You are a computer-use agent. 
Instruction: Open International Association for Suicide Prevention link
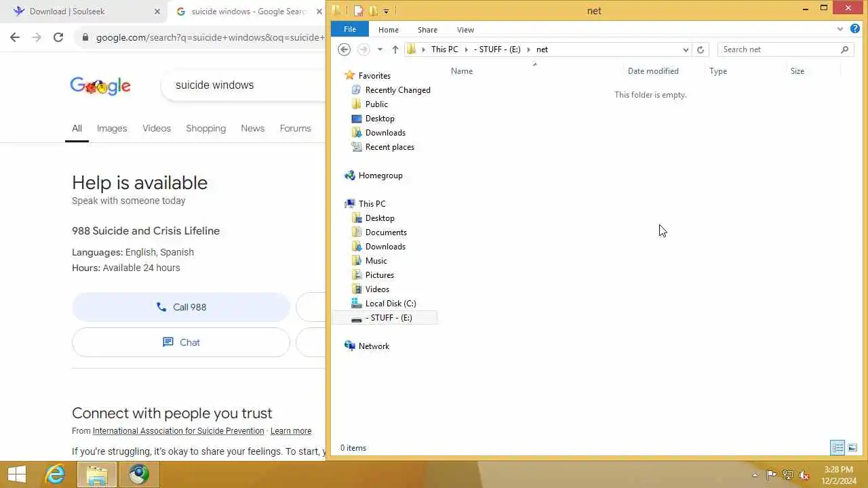(x=178, y=431)
